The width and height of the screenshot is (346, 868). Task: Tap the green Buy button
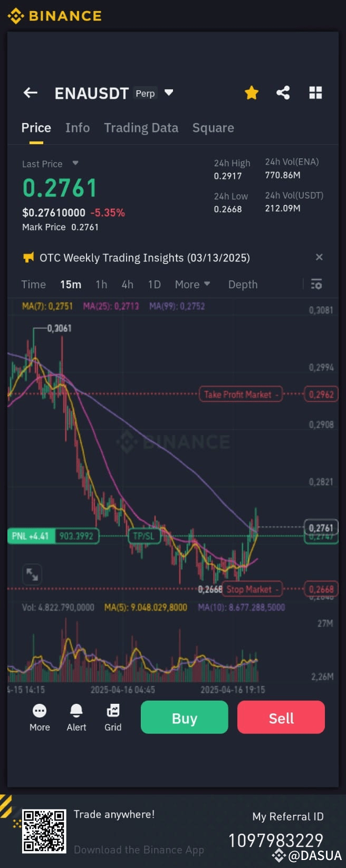(x=185, y=717)
